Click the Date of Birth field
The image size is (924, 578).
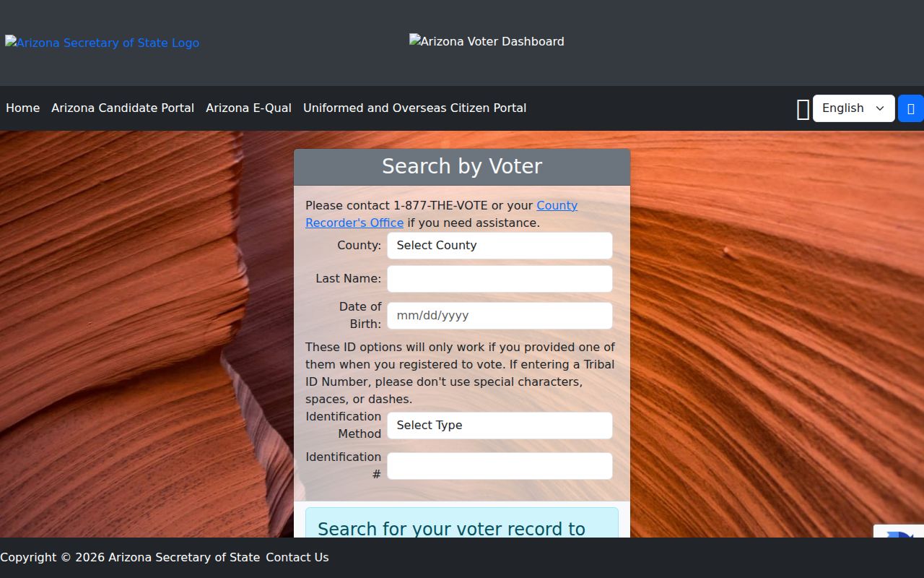pos(500,316)
